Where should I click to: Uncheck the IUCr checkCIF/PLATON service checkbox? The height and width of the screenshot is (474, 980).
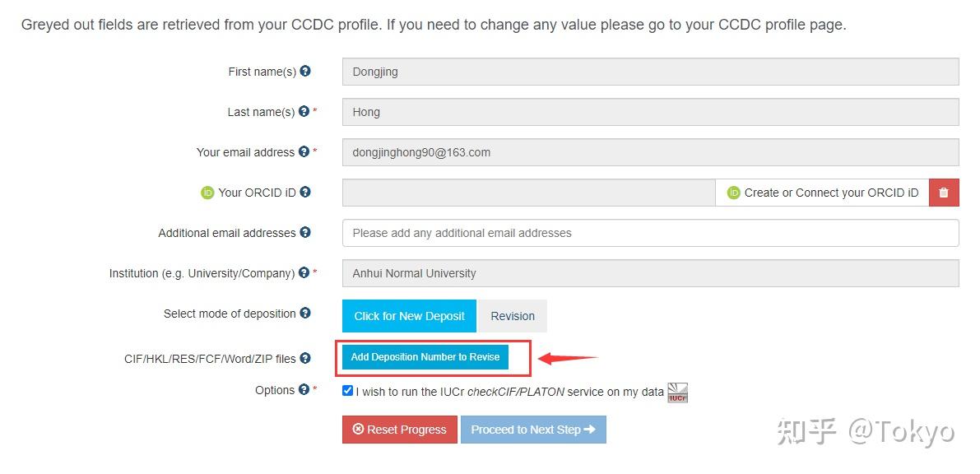[347, 391]
